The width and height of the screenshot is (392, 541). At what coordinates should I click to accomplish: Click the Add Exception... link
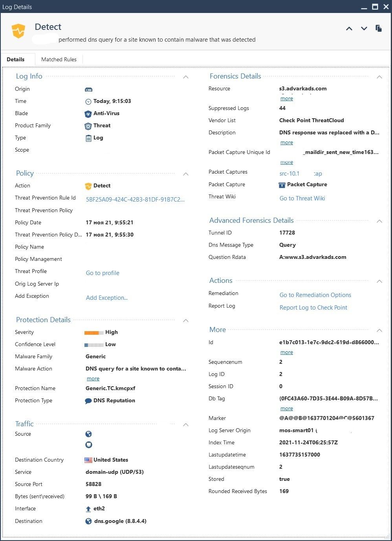[x=107, y=298]
